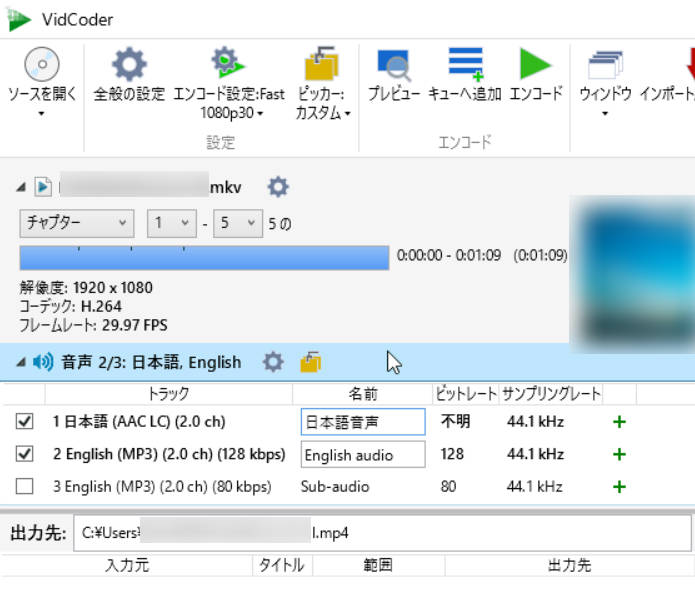Click green plus for Sub-audio track
Viewport: 695px width, 603px height.
[619, 487]
